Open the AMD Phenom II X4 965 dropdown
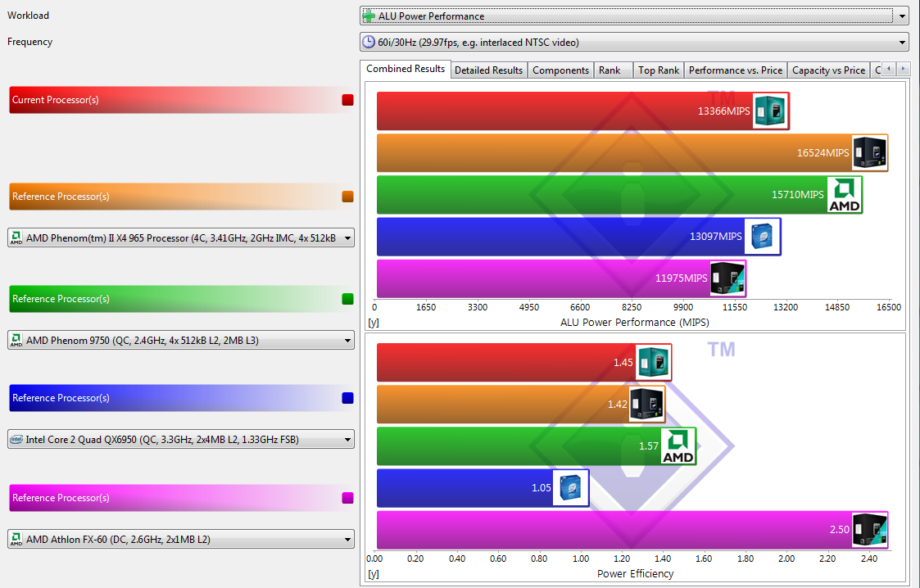This screenshot has height=588, width=920. (x=181, y=238)
